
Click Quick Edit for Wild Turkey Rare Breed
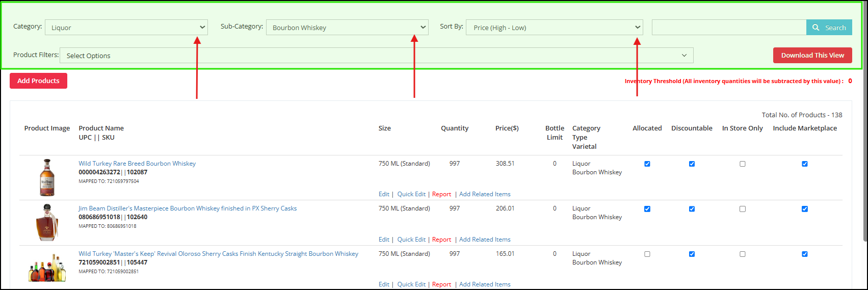pos(411,194)
